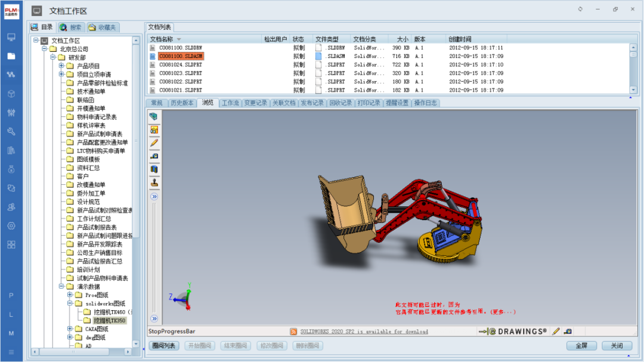This screenshot has height=362, width=644.
Task: Select the C0081100.SLDASM row checkbox area
Action: (x=152, y=55)
